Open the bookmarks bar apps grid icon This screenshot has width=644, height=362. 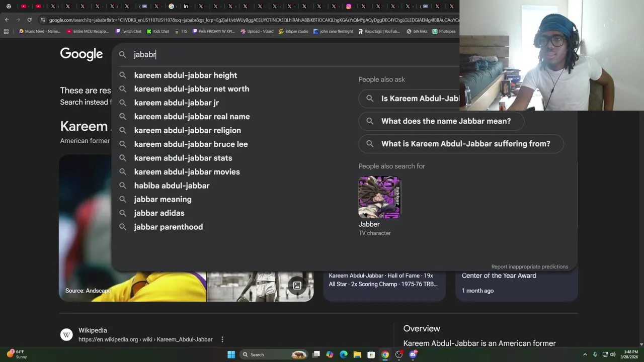(6, 31)
